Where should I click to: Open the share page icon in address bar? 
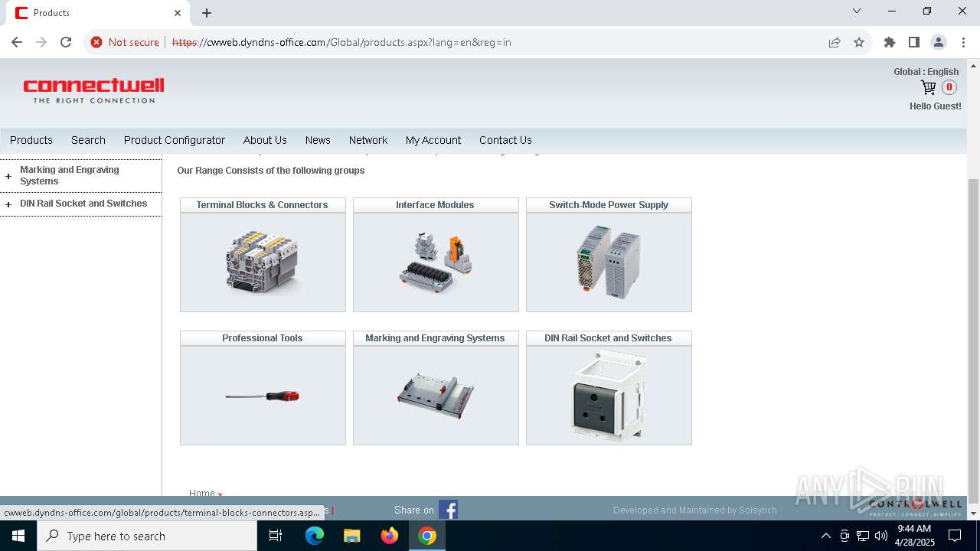[x=835, y=42]
